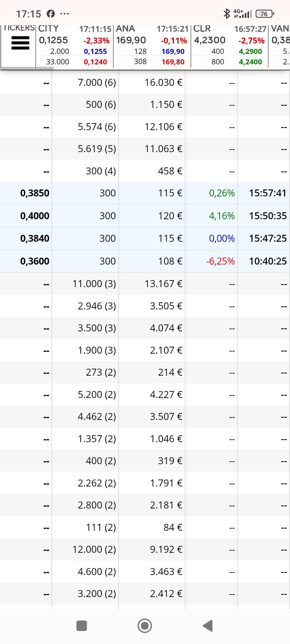Tap the 4,16% change value
Screen dimensions: 290x644
tap(222, 216)
